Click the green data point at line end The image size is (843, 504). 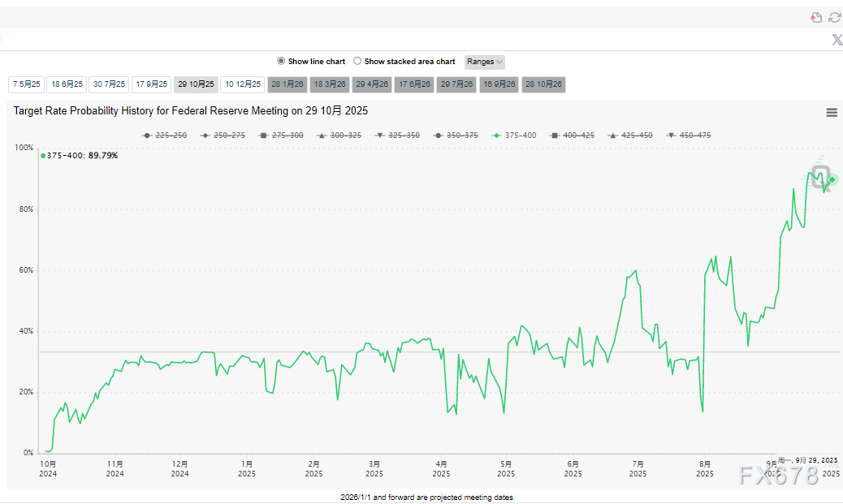(x=832, y=180)
